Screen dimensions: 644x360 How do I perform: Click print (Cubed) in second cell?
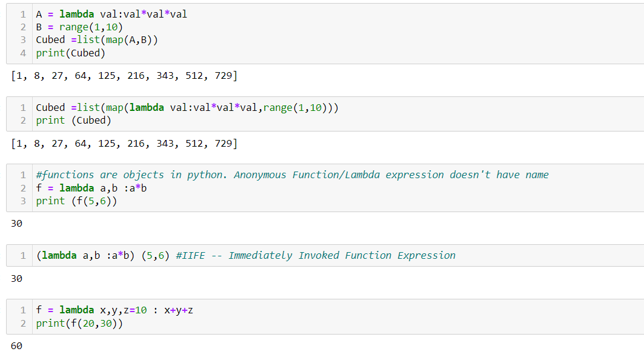73,121
